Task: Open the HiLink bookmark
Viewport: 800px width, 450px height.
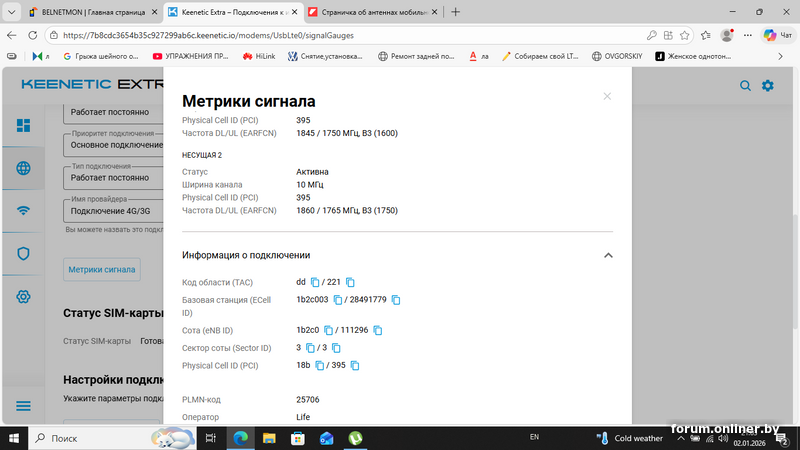Action: coord(259,56)
